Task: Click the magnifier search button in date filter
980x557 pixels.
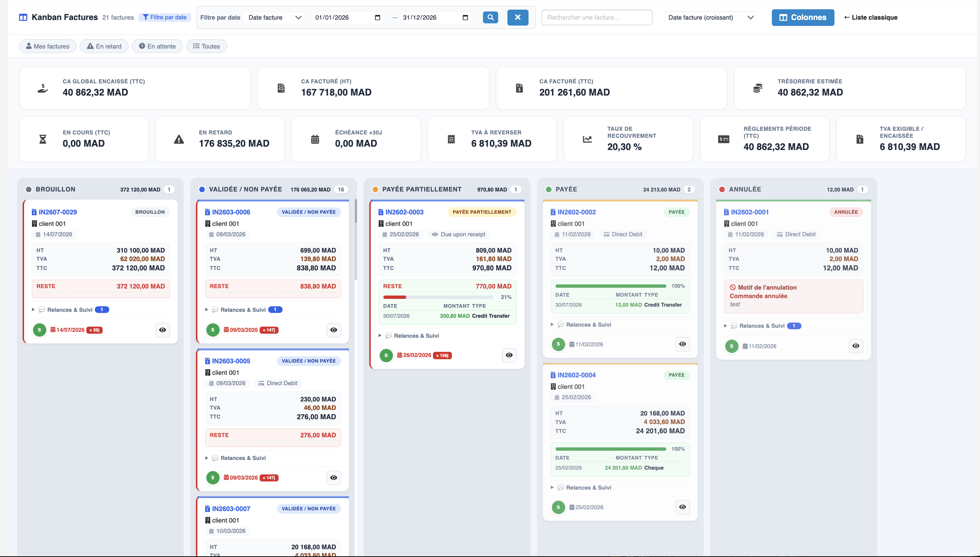Action: (490, 17)
